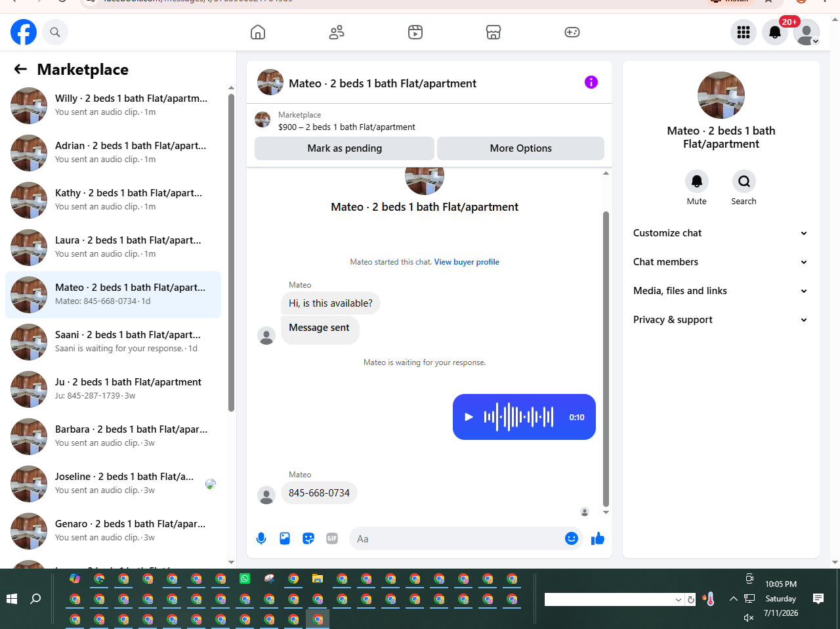
Task: Open the Windows Start menu
Action: 12,599
